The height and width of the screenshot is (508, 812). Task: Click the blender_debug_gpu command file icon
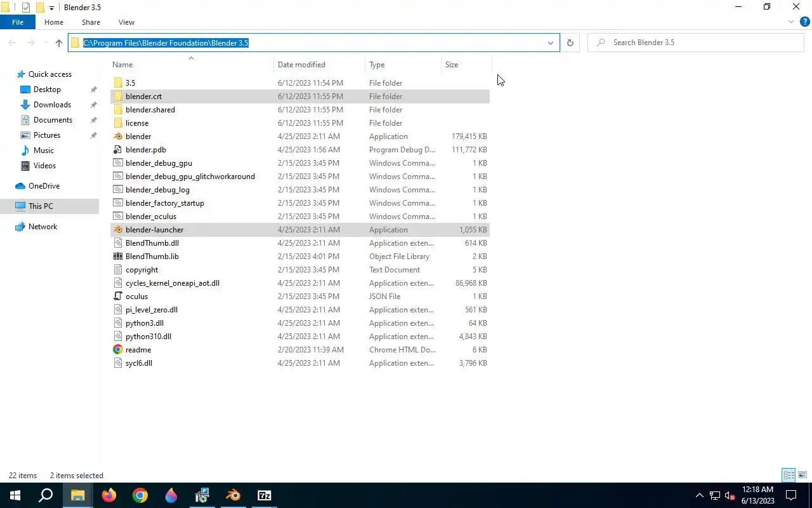click(x=117, y=163)
